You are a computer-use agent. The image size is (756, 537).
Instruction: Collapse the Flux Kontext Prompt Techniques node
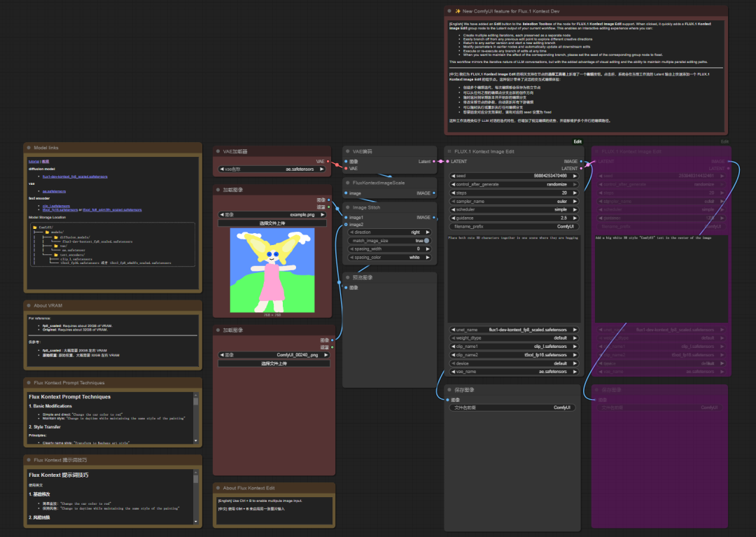(29, 382)
